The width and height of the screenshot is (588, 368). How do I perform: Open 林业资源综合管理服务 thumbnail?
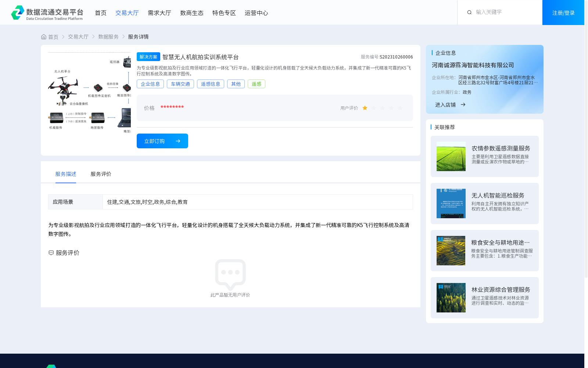pyautogui.click(x=451, y=298)
